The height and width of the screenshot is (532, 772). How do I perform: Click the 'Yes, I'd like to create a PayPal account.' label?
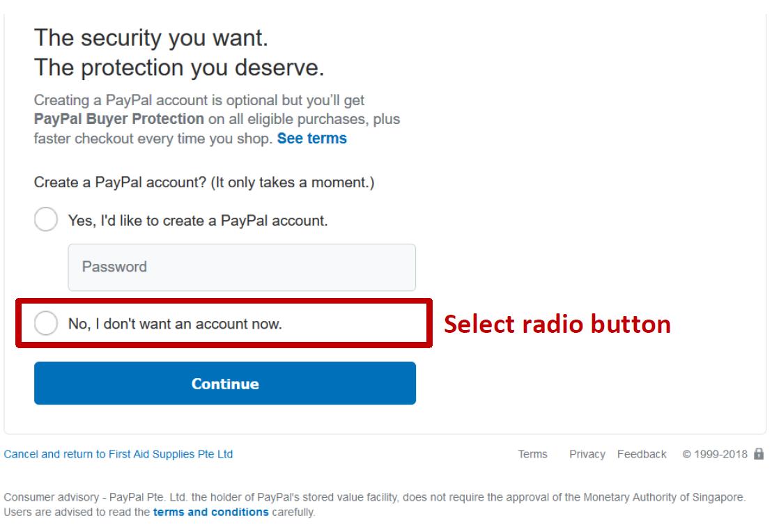point(198,221)
